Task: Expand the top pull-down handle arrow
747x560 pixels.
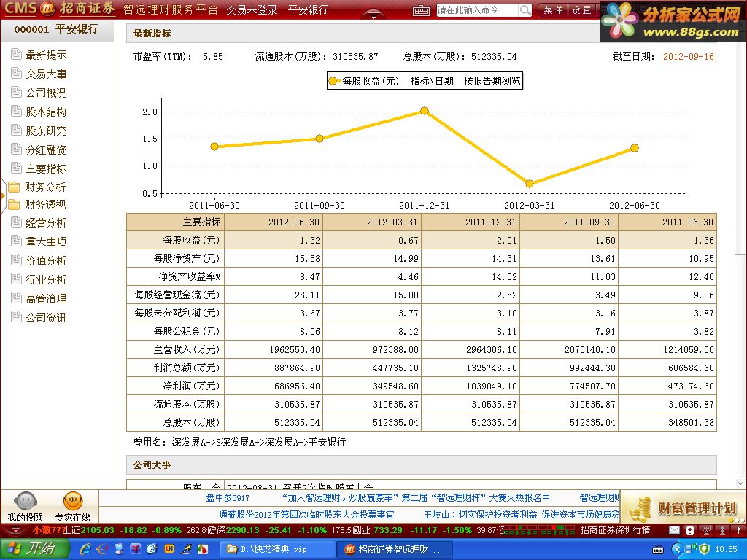Action: point(374,15)
